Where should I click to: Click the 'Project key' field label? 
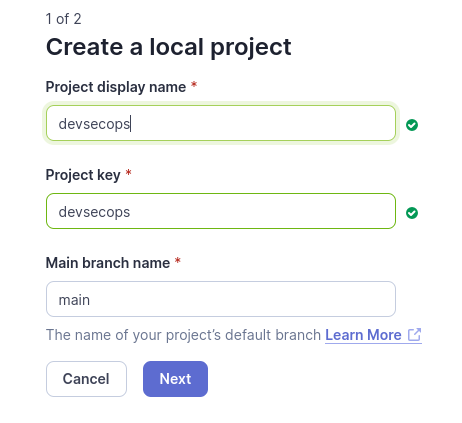coord(83,175)
